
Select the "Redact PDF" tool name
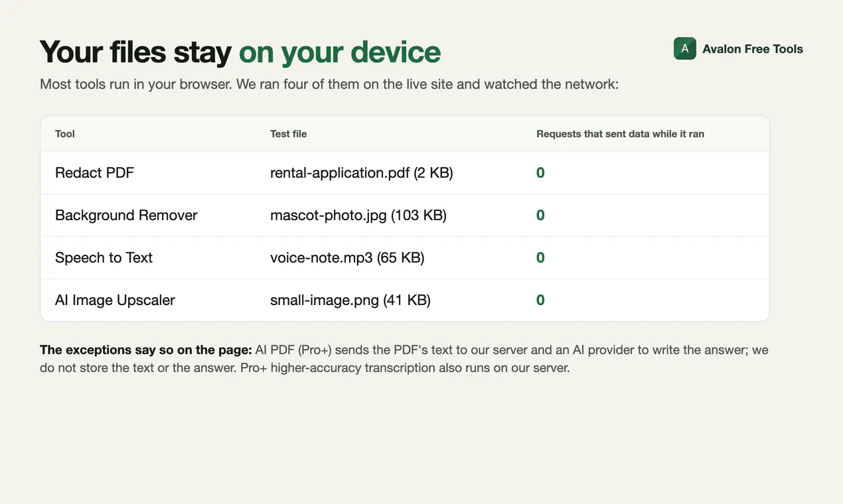click(x=95, y=173)
